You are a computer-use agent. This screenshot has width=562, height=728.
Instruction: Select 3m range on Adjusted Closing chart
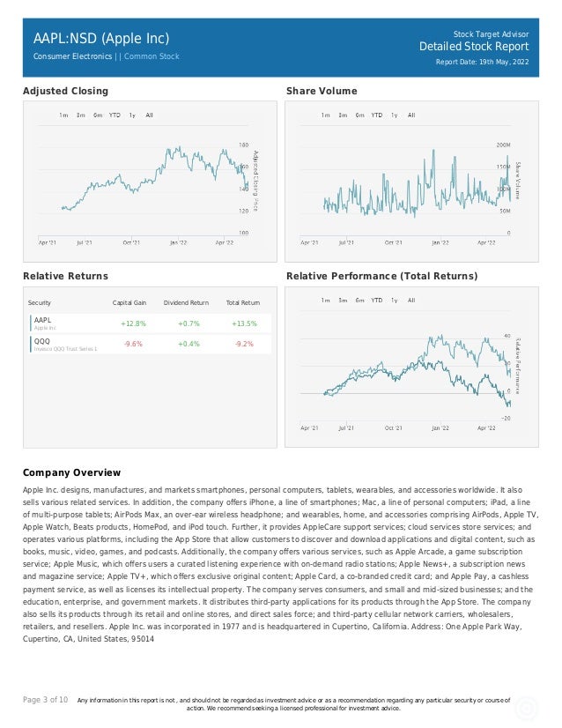pyautogui.click(x=81, y=115)
